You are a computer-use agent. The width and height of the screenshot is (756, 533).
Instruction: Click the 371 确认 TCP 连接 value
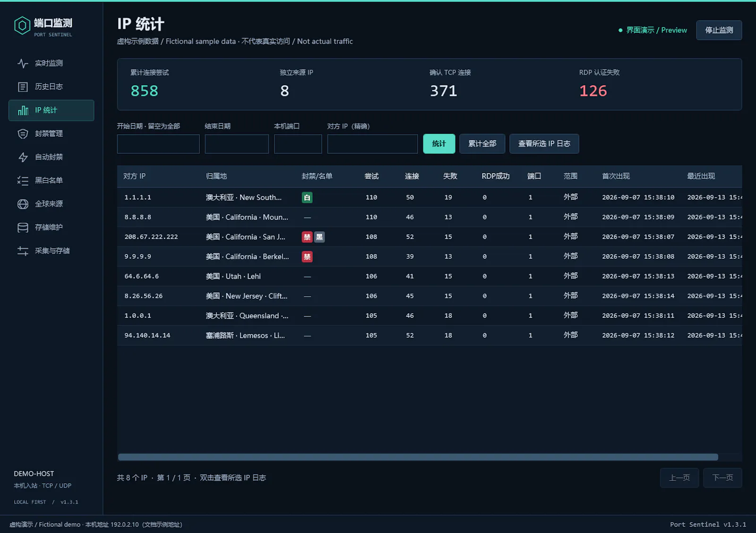tap(444, 91)
